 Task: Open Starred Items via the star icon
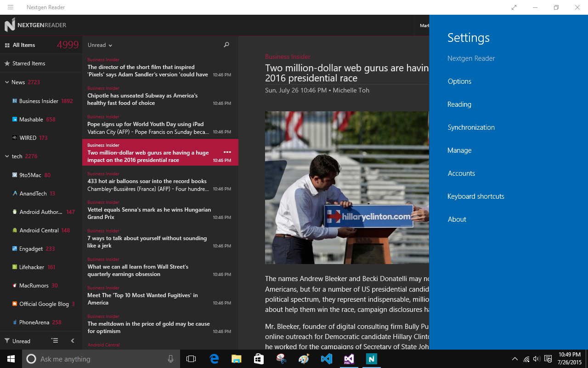point(7,63)
